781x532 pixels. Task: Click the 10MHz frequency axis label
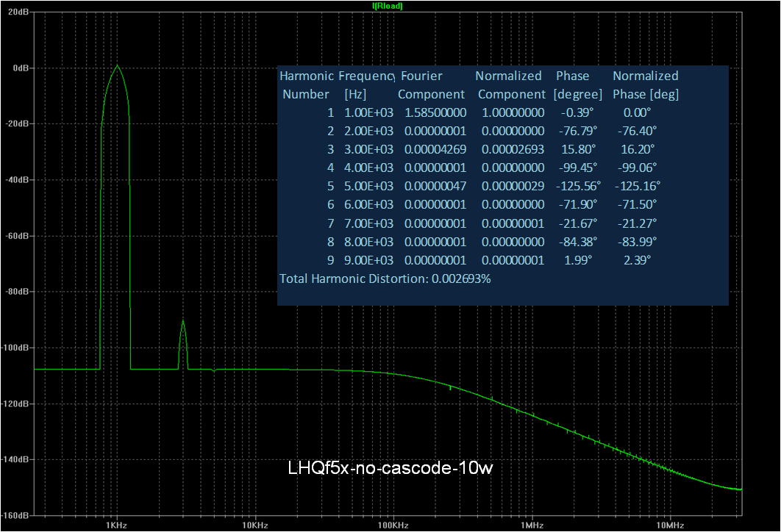[x=670, y=525]
